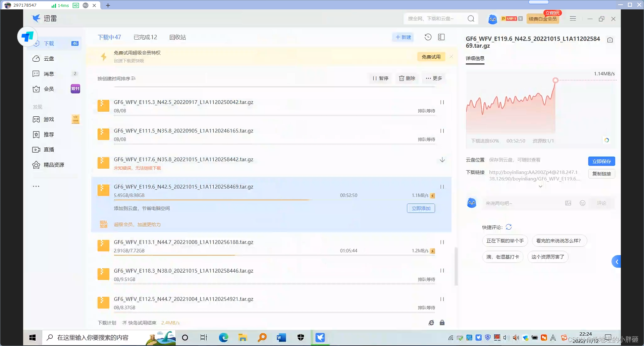Select GF6_WFV_E115.3_N42.5 file folder icon
Image resolution: width=644 pixels, height=346 pixels.
[x=103, y=106]
